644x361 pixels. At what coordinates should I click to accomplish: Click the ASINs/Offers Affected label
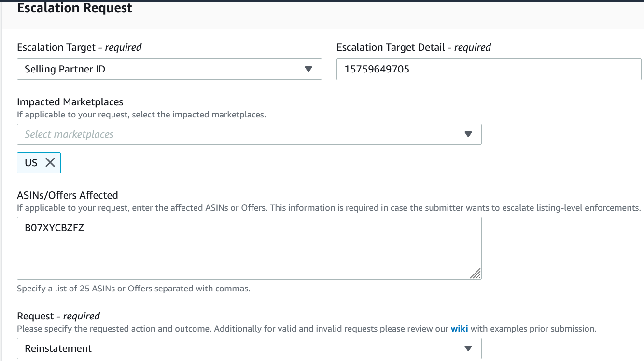(68, 195)
